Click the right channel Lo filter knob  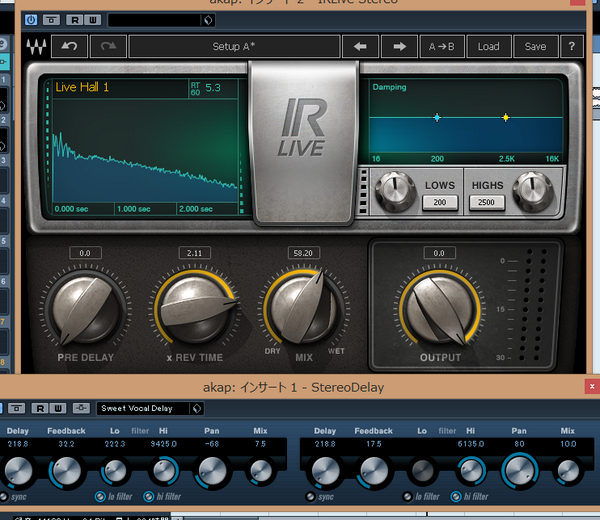click(422, 471)
